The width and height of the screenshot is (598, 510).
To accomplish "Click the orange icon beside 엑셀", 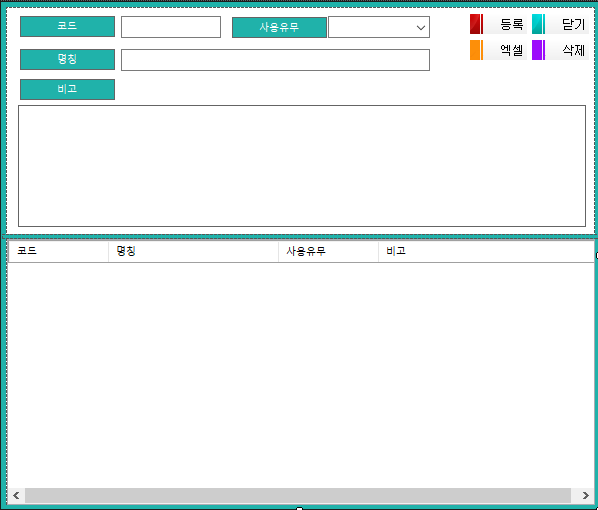I will coord(476,50).
